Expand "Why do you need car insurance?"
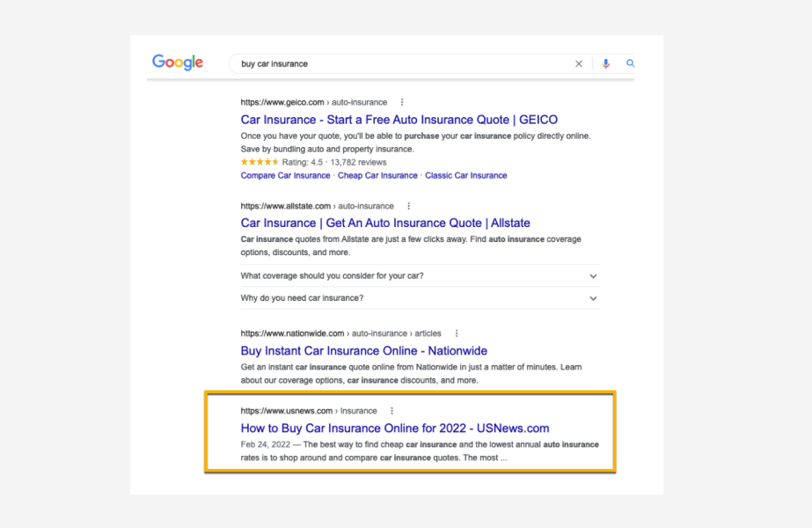This screenshot has height=528, width=812. tap(593, 298)
